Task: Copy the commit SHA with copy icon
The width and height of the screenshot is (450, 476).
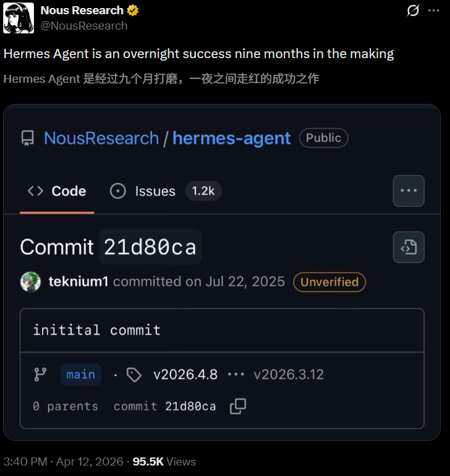Action: coord(238,406)
